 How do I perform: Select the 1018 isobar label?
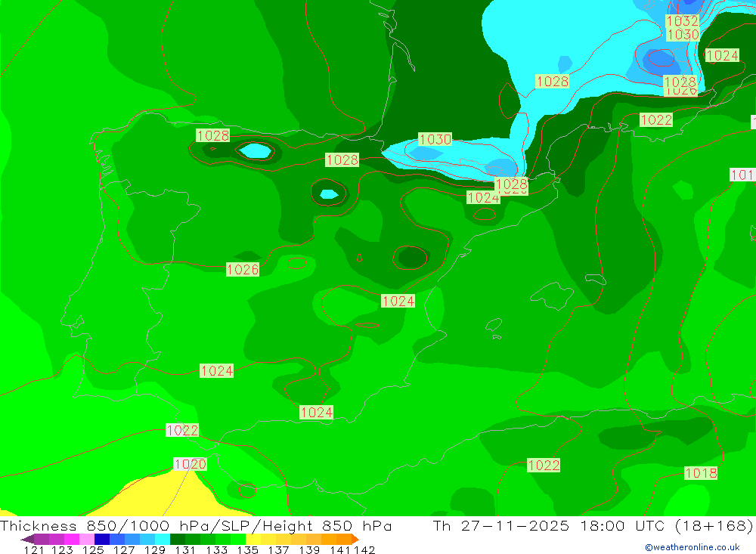701,473
